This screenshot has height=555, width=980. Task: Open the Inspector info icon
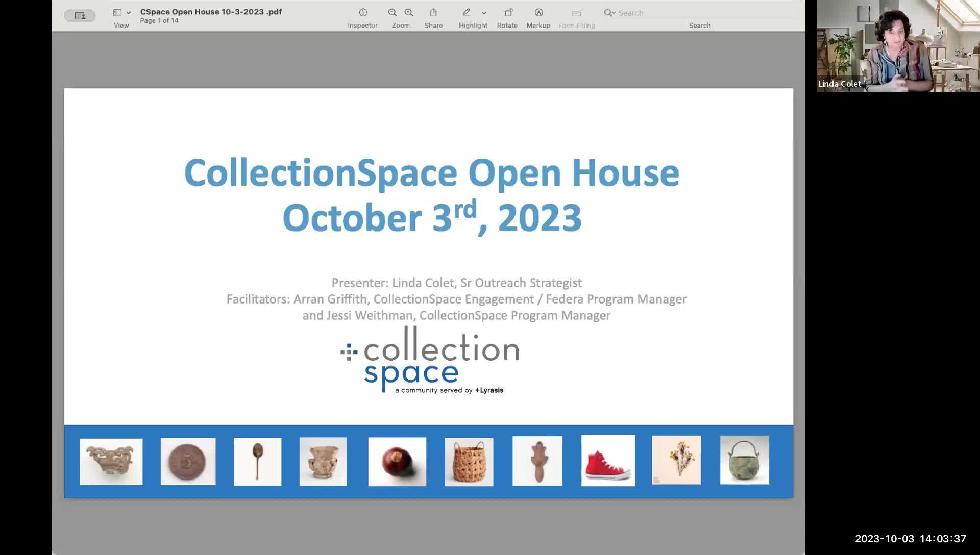[363, 13]
